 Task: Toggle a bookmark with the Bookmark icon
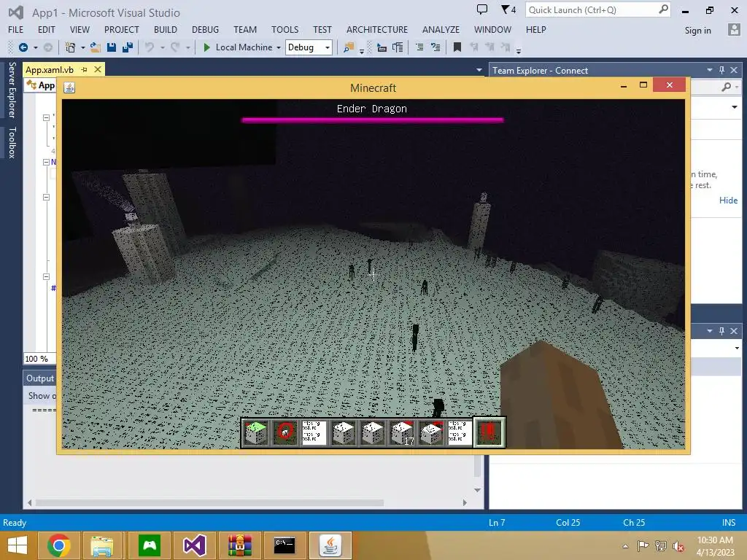tap(457, 47)
